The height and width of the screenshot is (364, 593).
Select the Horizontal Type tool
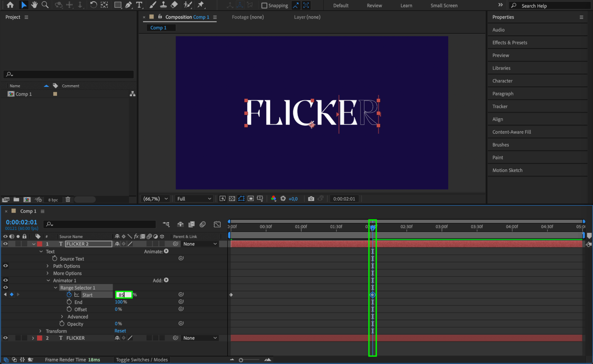pos(139,5)
